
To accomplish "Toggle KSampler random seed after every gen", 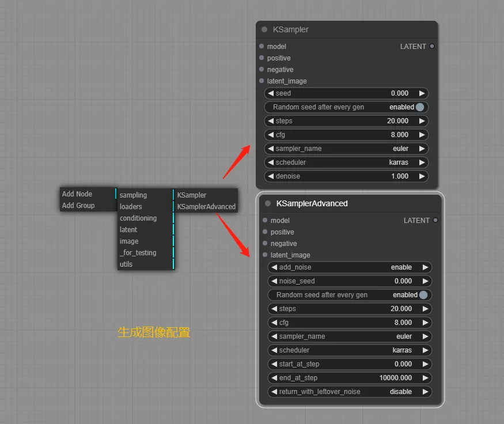I will click(420, 107).
